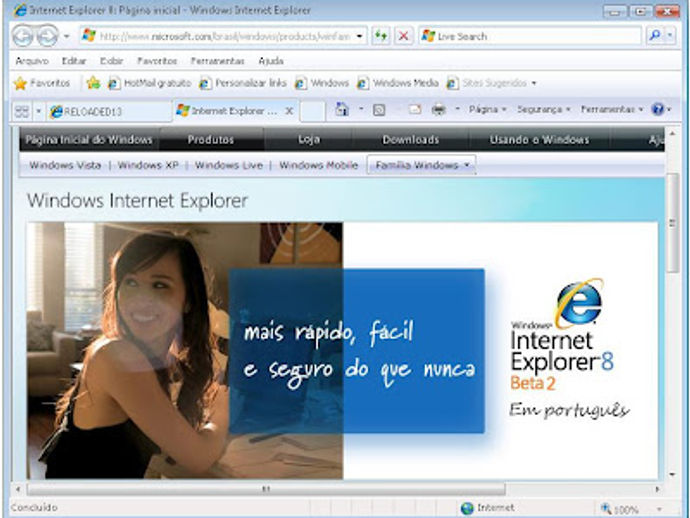Click the Live Search input box
Screen dimensions: 690x518
[530, 36]
